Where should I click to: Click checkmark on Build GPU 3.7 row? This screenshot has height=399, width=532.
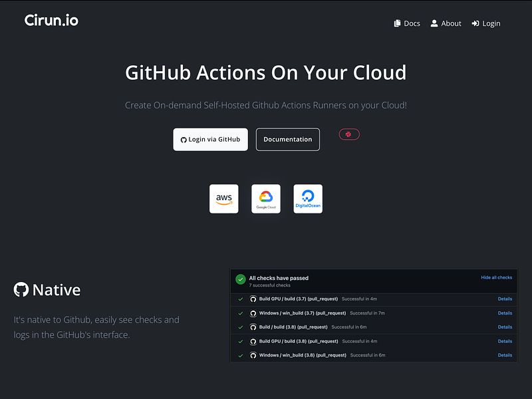coord(241,299)
